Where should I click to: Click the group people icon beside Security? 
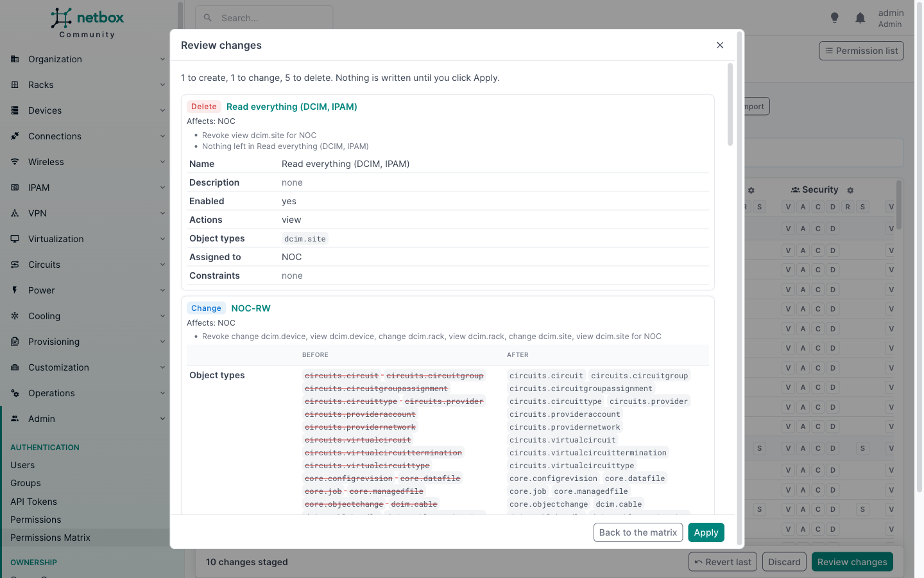click(795, 190)
